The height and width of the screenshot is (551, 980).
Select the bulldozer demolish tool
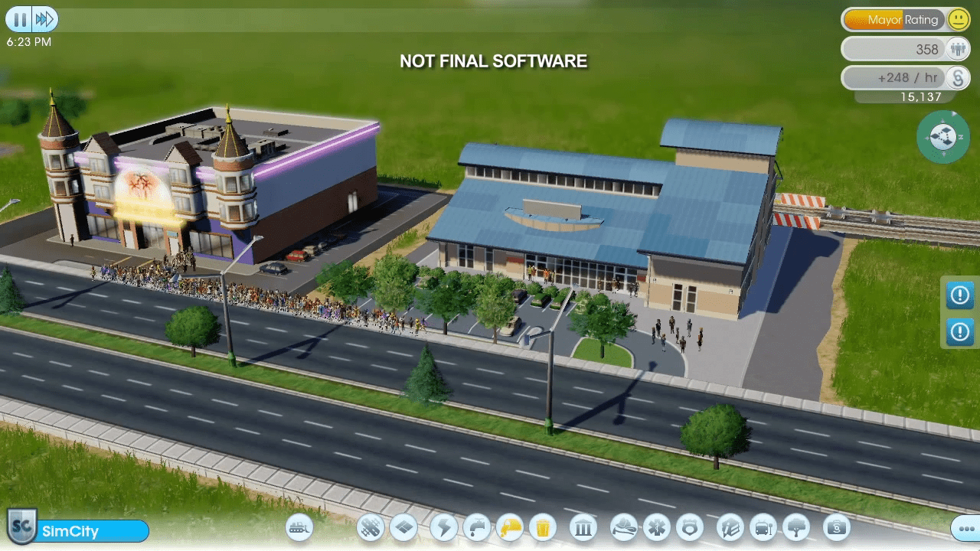click(299, 528)
